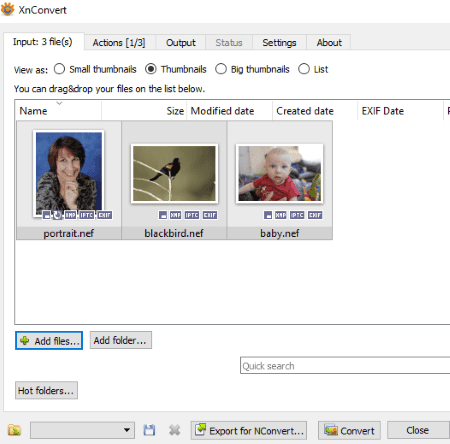The height and width of the screenshot is (444, 450).
Task: Click the embedded thumbnail badge under baby.nef
Action: (268, 215)
